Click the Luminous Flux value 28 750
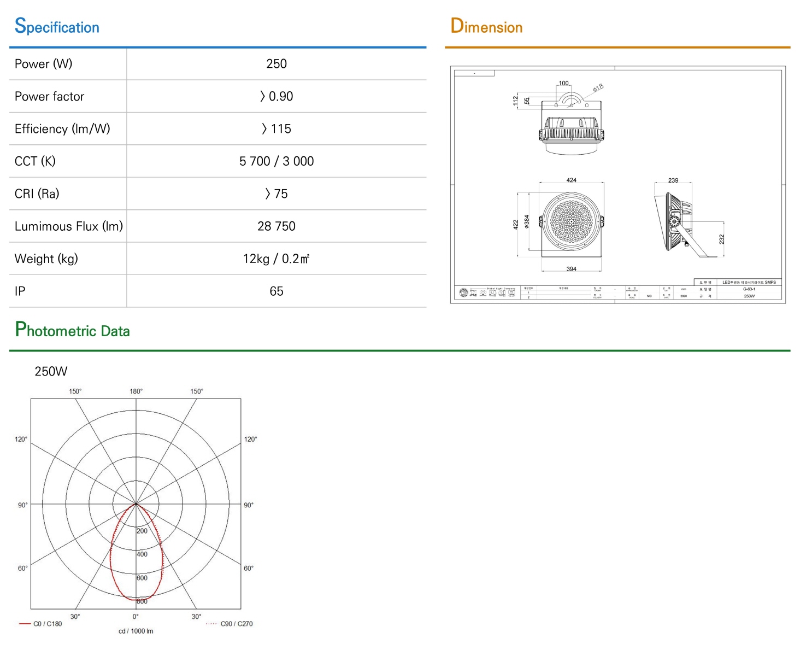The height and width of the screenshot is (650, 812). point(276,226)
